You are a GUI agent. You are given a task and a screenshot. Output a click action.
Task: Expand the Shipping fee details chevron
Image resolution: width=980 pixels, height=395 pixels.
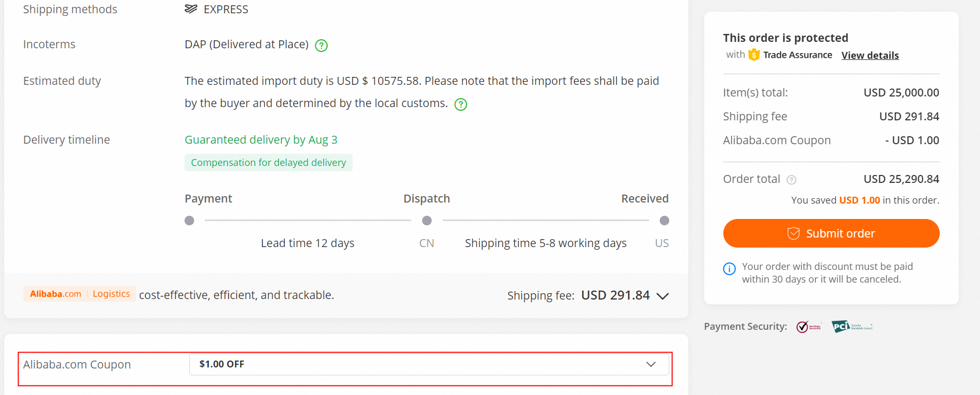pos(662,296)
